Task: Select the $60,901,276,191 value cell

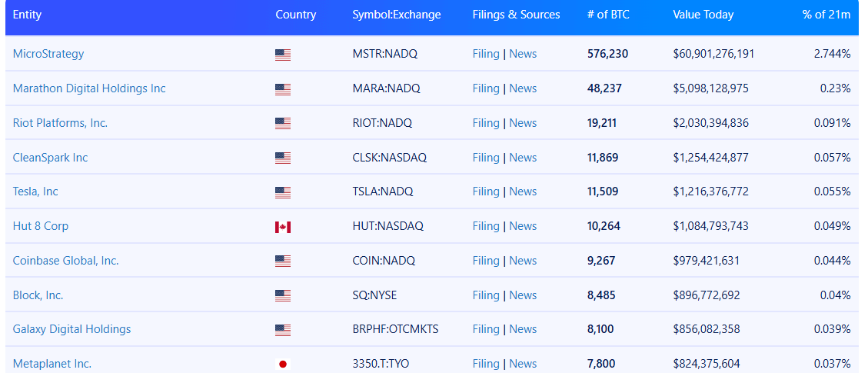Action: coord(713,54)
